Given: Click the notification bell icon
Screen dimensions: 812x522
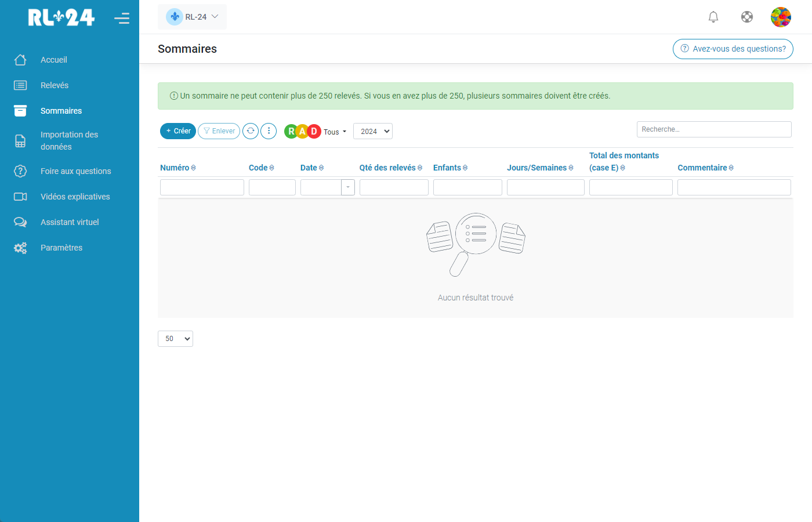Looking at the screenshot, I should 713,17.
